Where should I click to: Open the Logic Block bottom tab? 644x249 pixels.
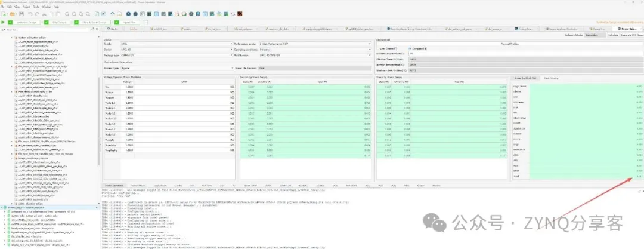tap(160, 186)
